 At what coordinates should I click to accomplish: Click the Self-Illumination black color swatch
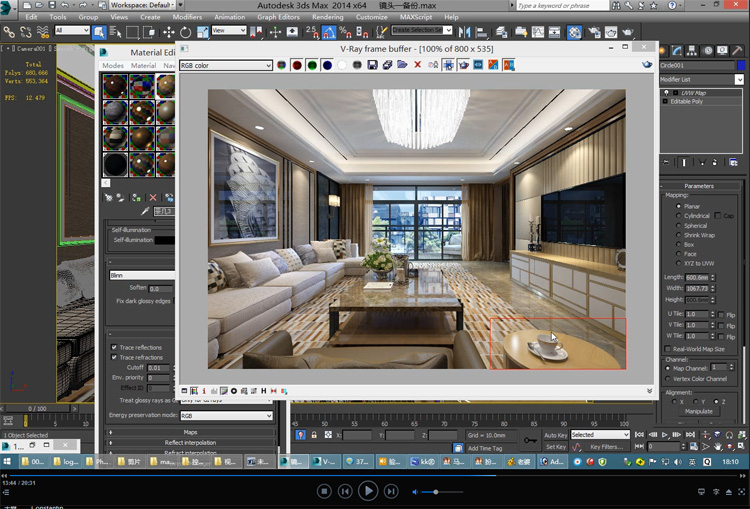tap(164, 240)
